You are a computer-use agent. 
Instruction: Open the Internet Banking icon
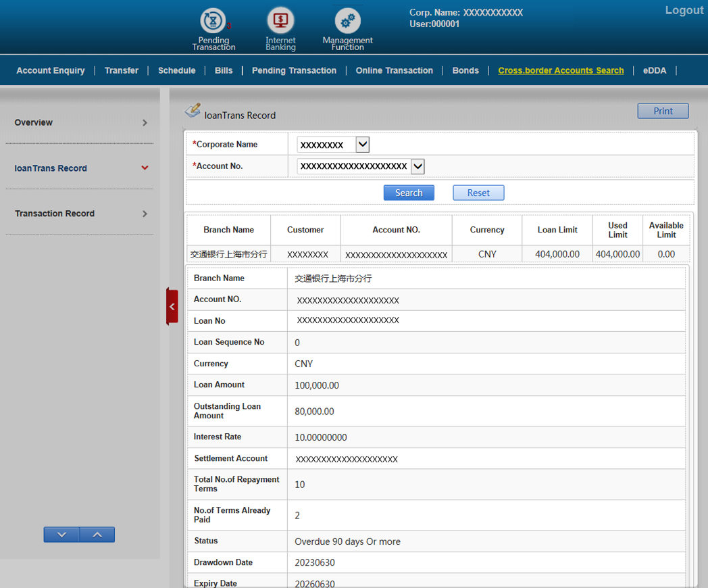280,21
